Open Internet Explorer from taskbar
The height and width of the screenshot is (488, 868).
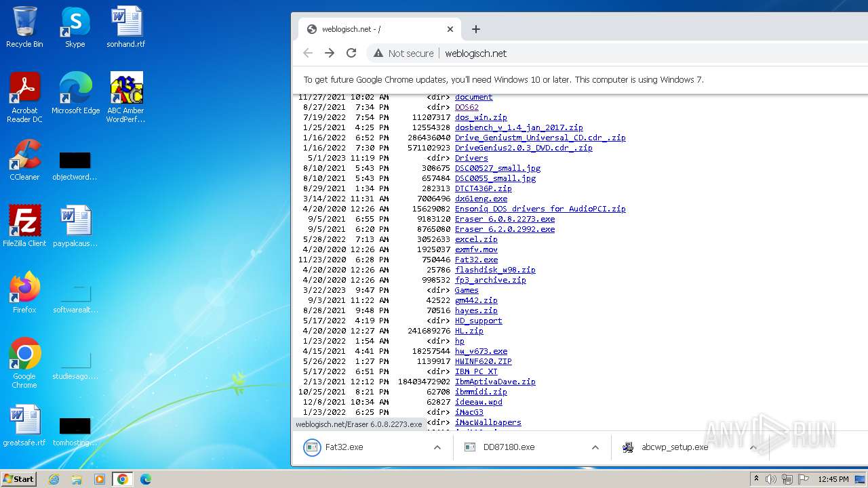pos(54,479)
